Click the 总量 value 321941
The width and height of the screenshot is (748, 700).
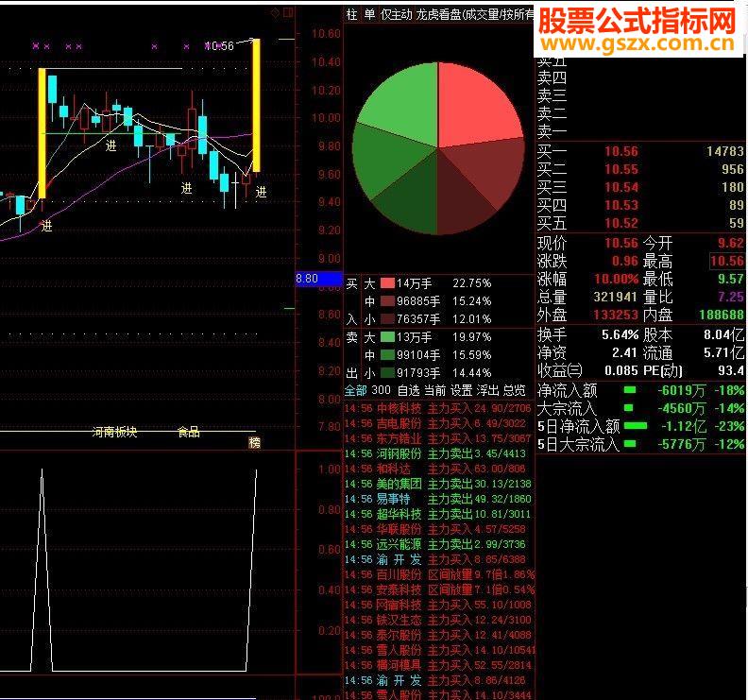click(x=616, y=297)
